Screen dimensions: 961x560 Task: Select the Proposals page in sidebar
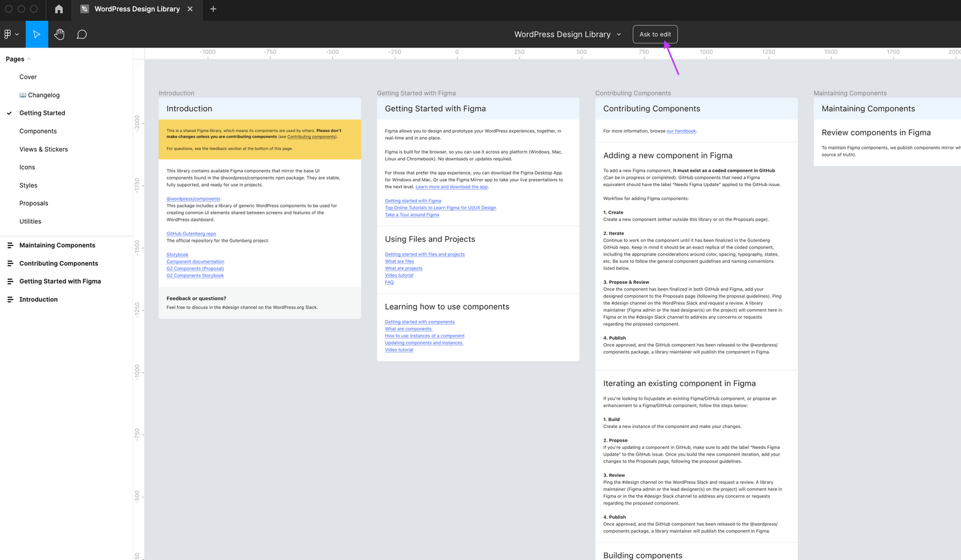(x=34, y=203)
